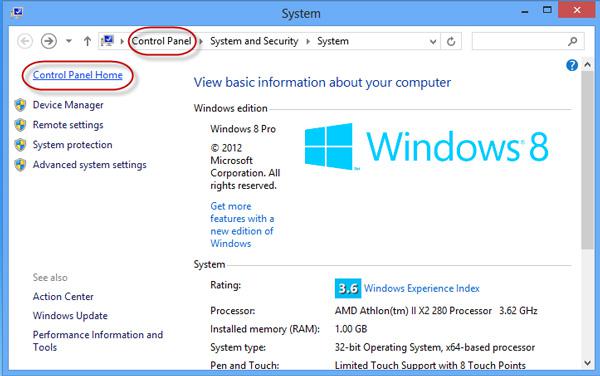The image size is (600, 376).
Task: Open Help with the question mark icon
Action: (572, 65)
